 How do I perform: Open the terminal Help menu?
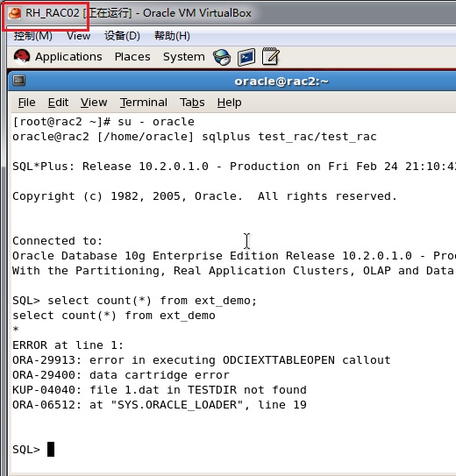click(230, 103)
